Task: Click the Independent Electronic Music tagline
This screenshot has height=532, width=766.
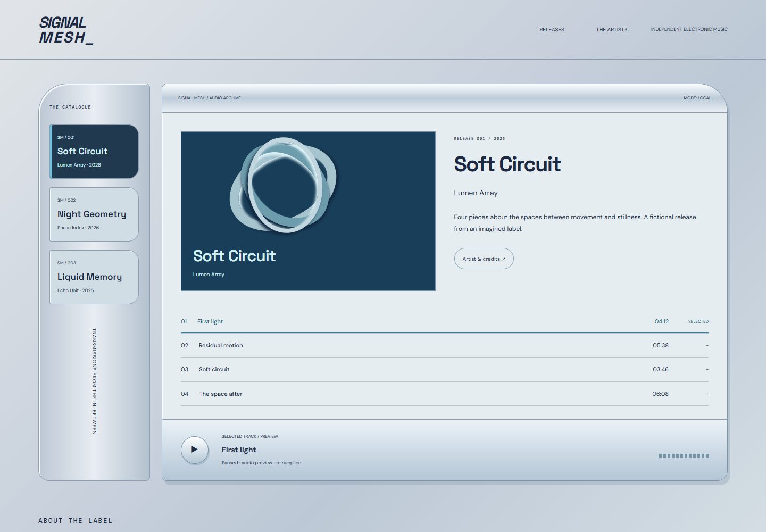Action: coord(689,29)
